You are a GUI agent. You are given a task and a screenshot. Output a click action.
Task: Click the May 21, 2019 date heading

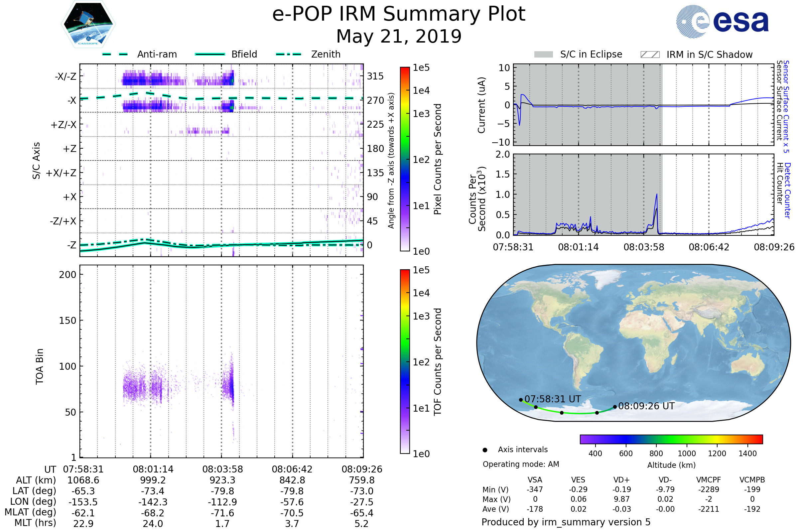(x=399, y=36)
